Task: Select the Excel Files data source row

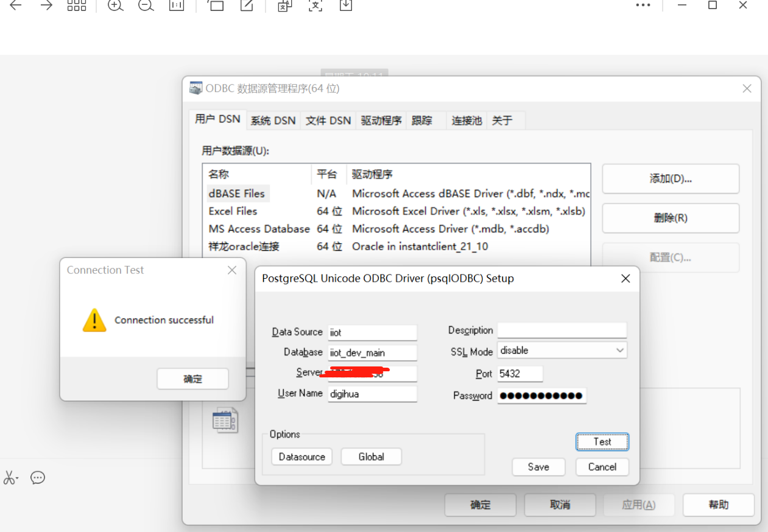Action: click(x=233, y=211)
